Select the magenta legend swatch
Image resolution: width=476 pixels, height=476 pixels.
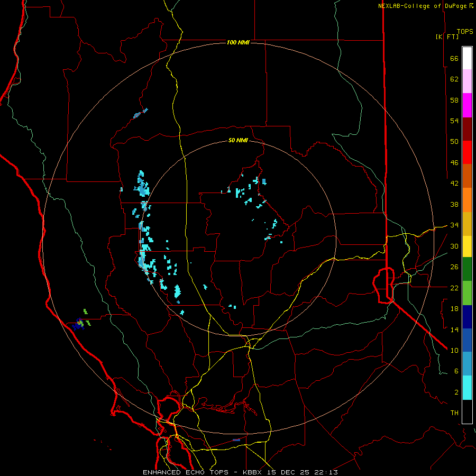[467, 105]
